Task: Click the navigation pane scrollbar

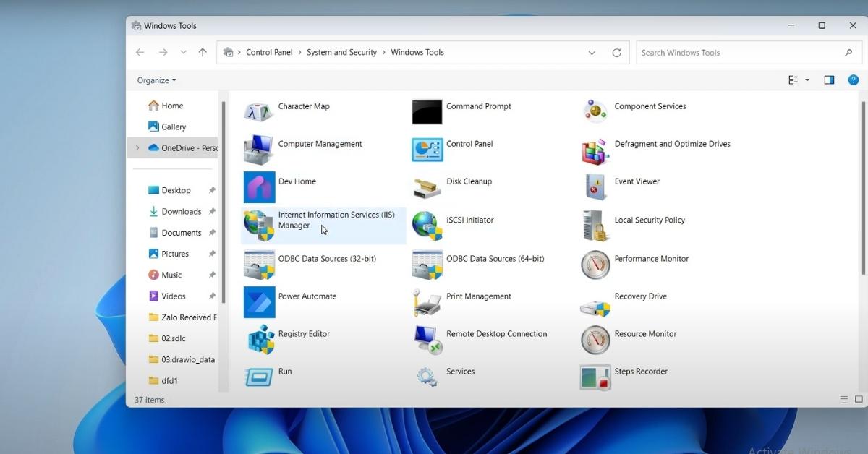Action: (x=223, y=201)
